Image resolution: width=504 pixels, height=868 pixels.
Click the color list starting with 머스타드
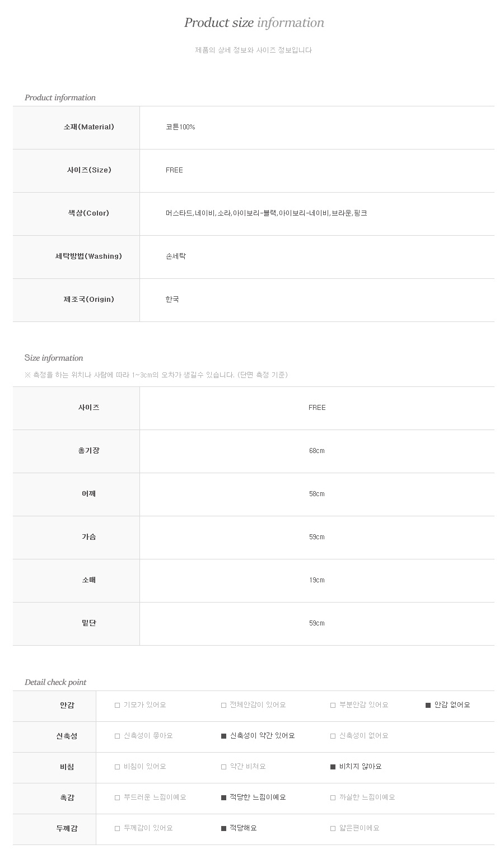(267, 213)
